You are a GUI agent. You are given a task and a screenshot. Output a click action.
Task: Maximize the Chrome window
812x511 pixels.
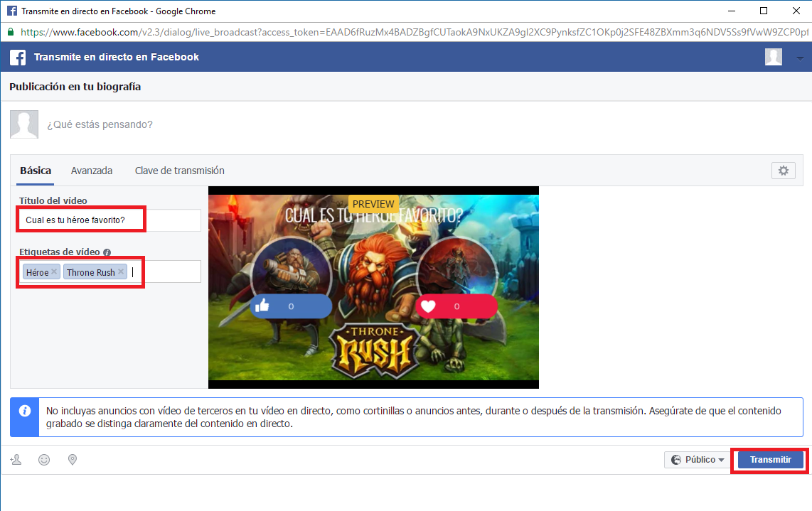[764, 11]
